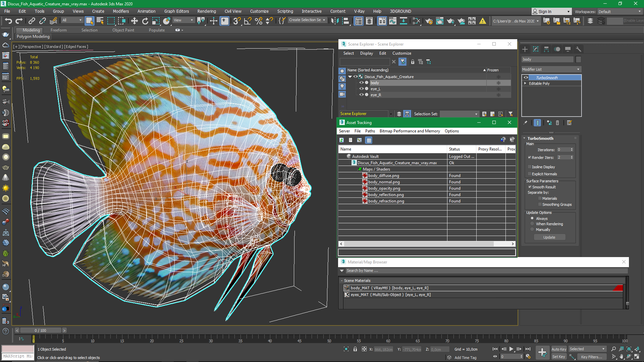
Task: Switch to Hierarchy command panel tab
Action: coord(546,49)
